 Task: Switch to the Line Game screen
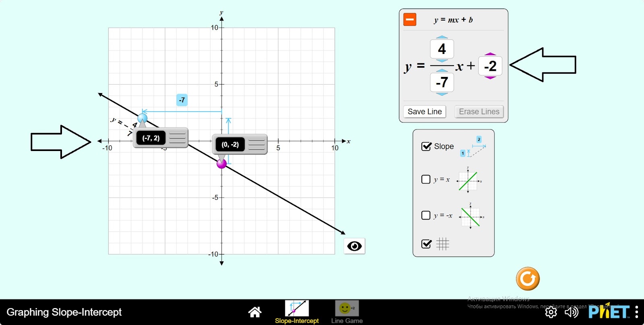(x=347, y=312)
